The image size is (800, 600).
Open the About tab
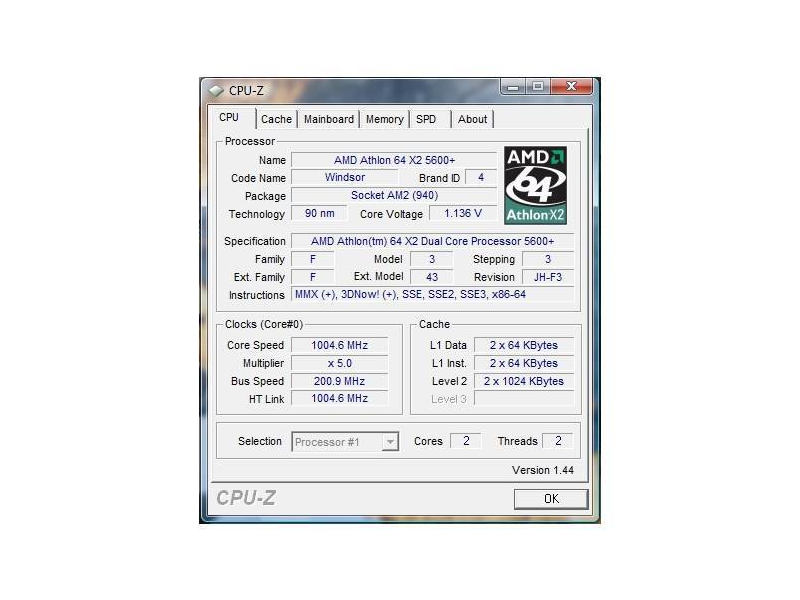pyautogui.click(x=472, y=119)
